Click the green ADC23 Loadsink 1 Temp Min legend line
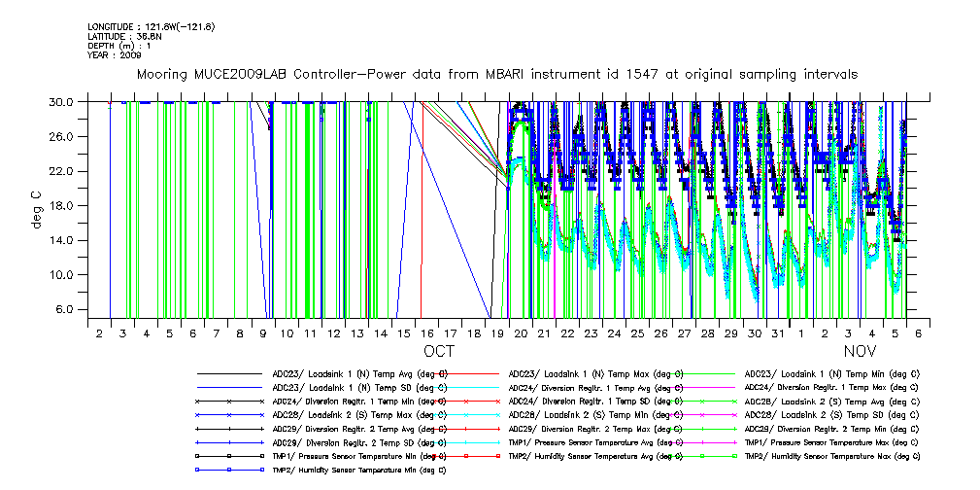This screenshot has width=980, height=490. (x=704, y=373)
